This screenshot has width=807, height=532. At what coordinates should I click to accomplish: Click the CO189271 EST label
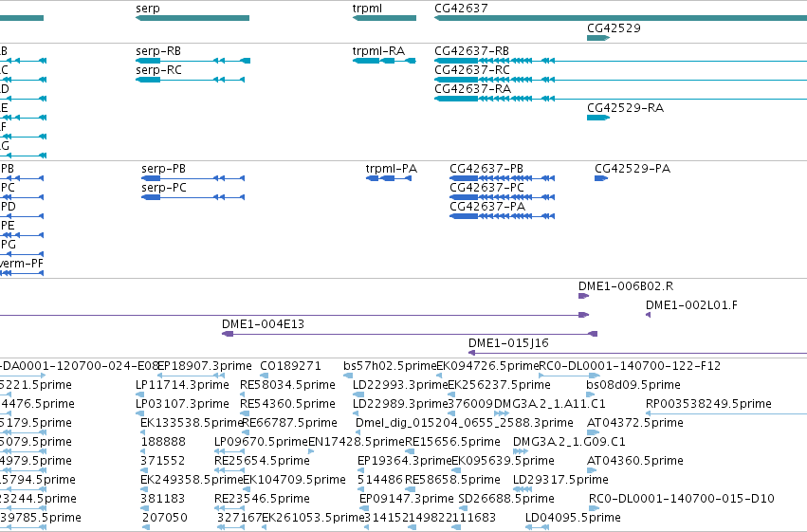coord(290,366)
